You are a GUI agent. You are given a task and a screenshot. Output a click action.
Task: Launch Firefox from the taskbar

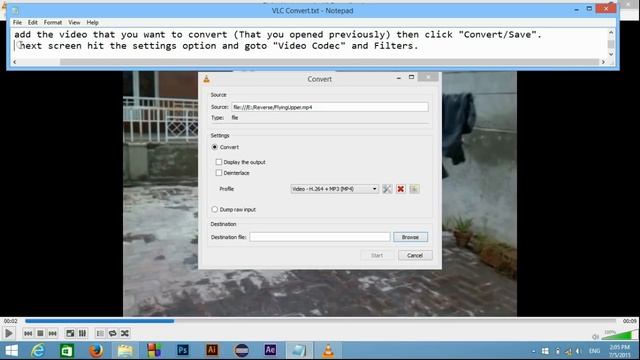pos(96,351)
